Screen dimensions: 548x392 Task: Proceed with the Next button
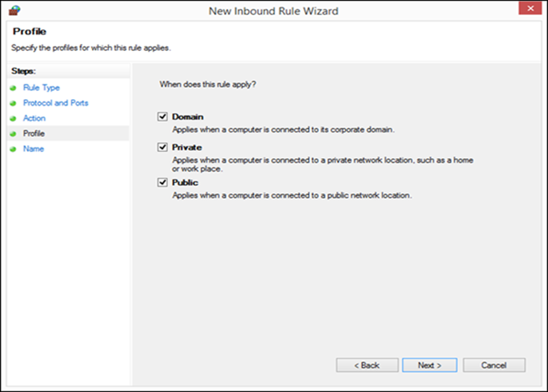[430, 365]
